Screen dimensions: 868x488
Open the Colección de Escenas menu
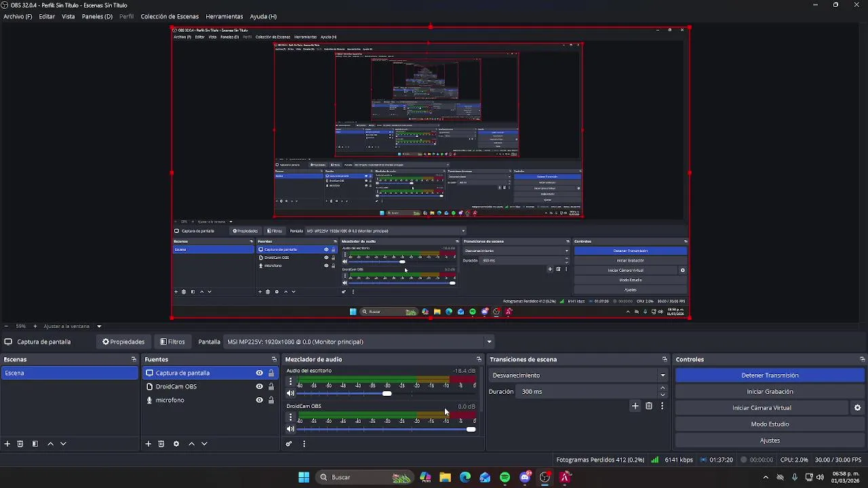[170, 16]
